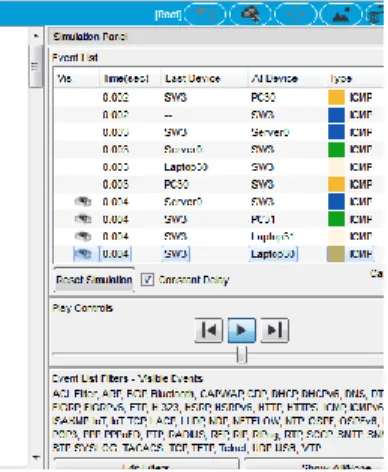The height and width of the screenshot is (472, 388).
Task: Click the blue swatch in the -- to SW3 row
Action: [336, 115]
